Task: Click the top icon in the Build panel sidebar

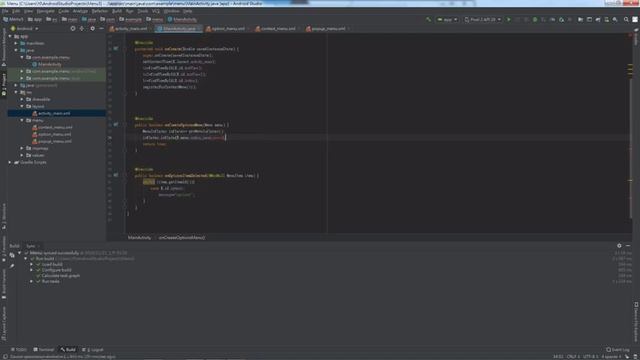Action: point(12,255)
